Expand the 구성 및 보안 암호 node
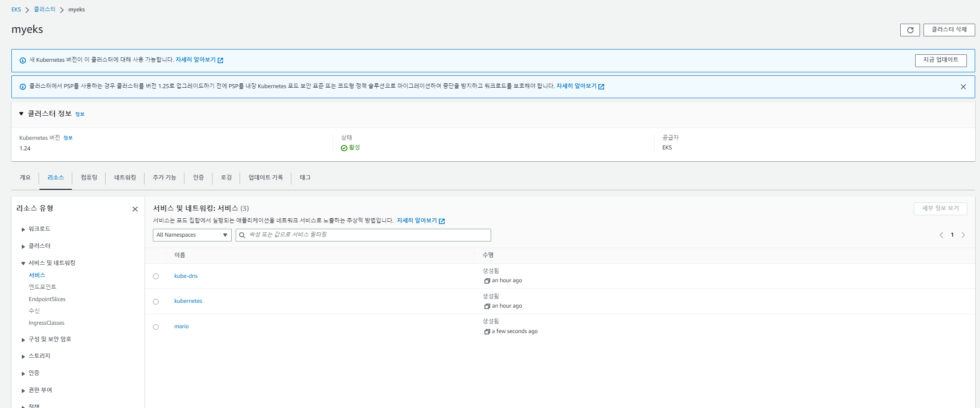This screenshot has height=408, width=980. 23,340
